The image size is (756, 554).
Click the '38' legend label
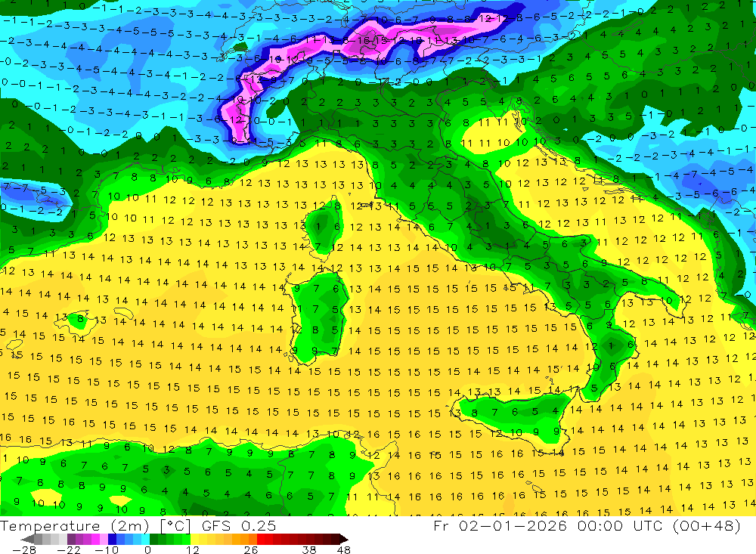pyautogui.click(x=309, y=550)
